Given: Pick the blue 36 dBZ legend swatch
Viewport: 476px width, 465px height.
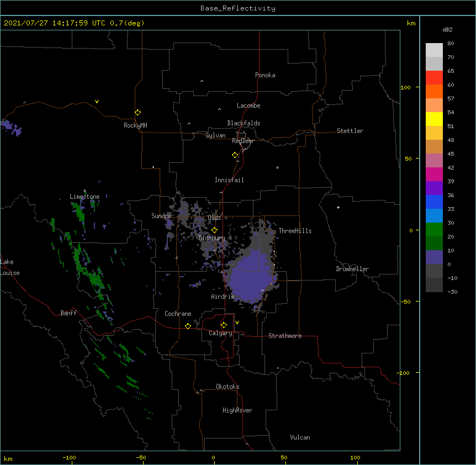Looking at the screenshot, I should pos(434,202).
